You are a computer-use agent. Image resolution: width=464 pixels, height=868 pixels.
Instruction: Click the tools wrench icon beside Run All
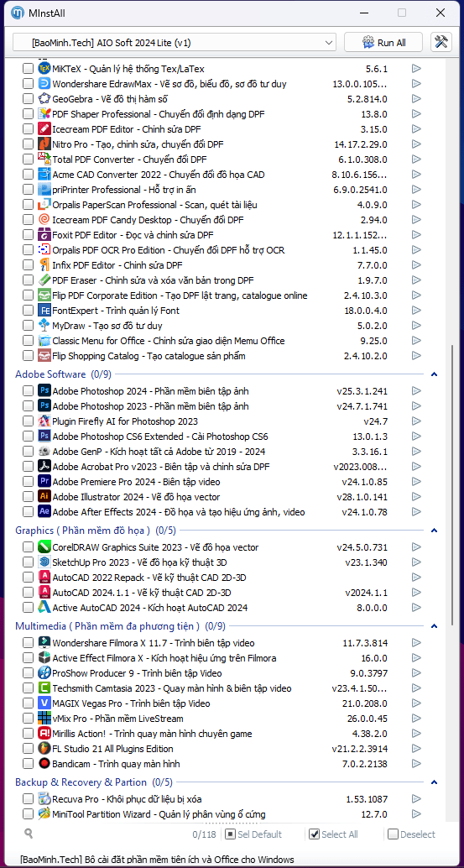(441, 42)
